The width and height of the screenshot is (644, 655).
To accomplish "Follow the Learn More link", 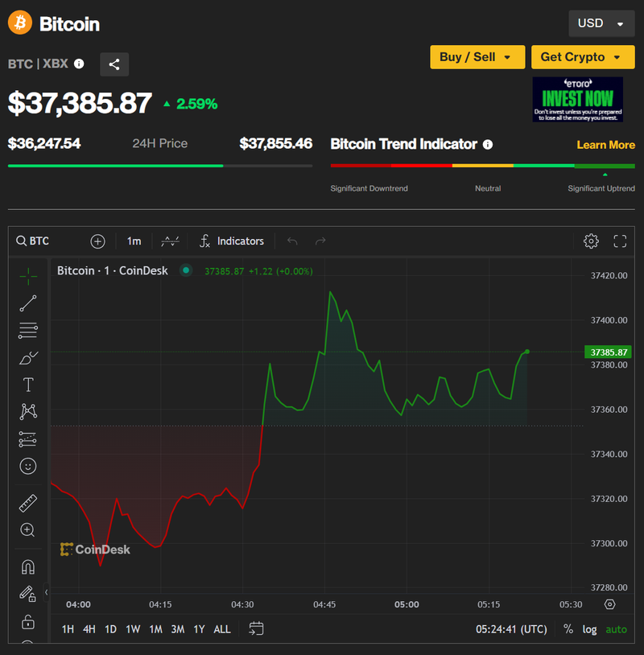I will click(x=605, y=145).
